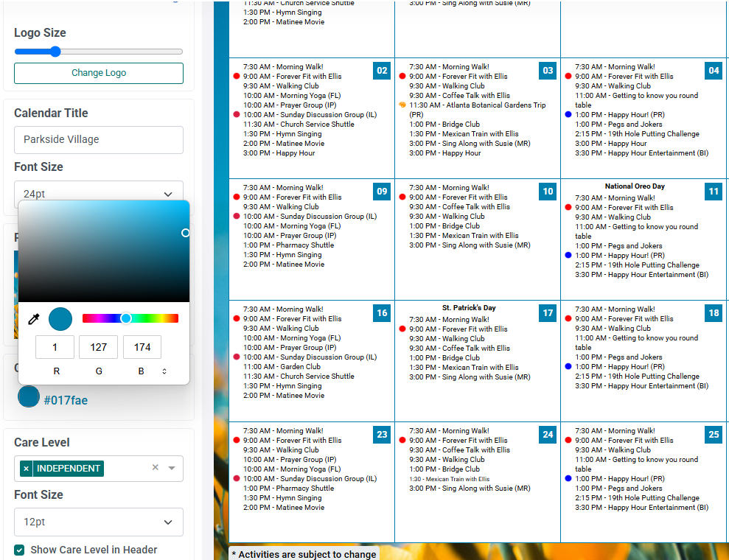Click the date badge for day 17
This screenshot has height=560, width=729.
[x=548, y=313]
